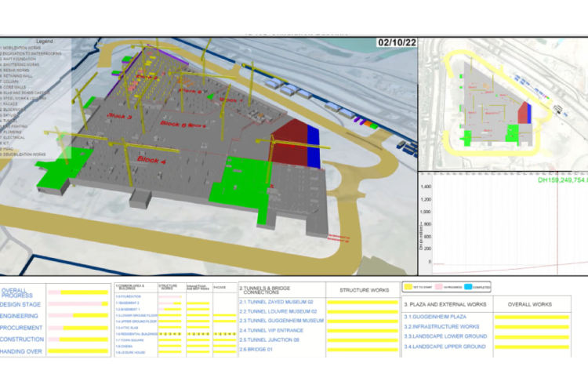The height and width of the screenshot is (392, 588).
Task: Select Landscape Upper Ground item
Action: point(445,347)
